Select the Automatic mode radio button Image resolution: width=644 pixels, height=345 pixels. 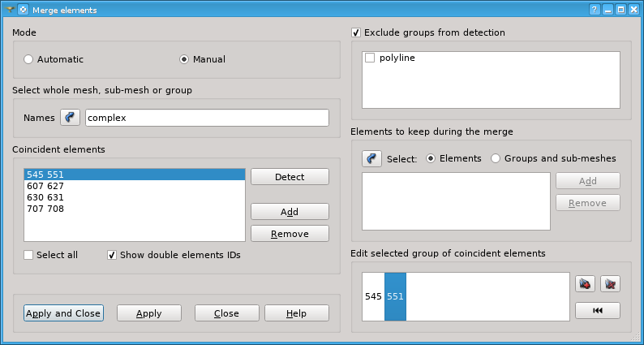(x=28, y=59)
